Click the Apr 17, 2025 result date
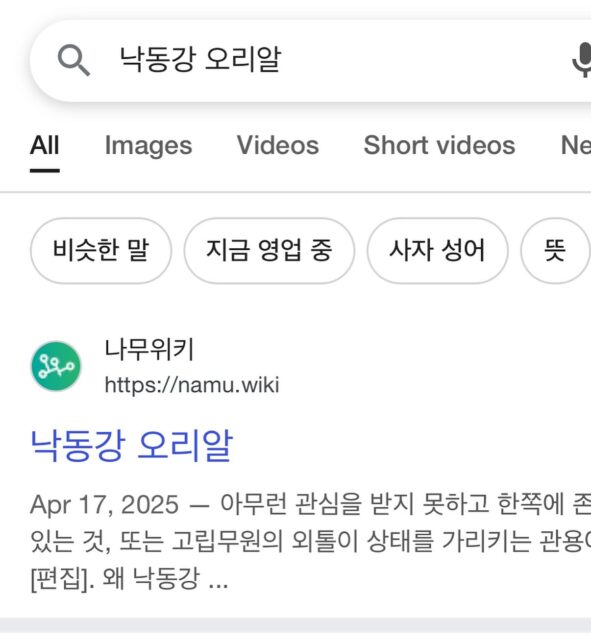This screenshot has height=640, width=591. tap(104, 505)
